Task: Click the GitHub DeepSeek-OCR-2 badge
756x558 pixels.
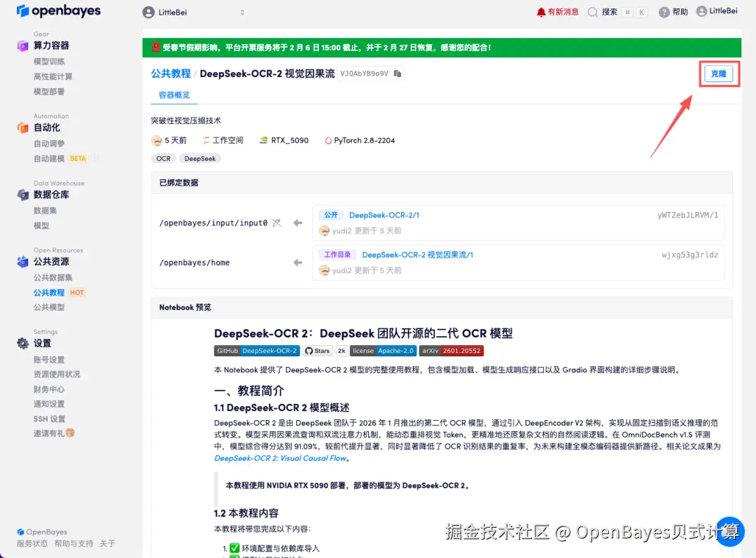Action: (x=257, y=351)
